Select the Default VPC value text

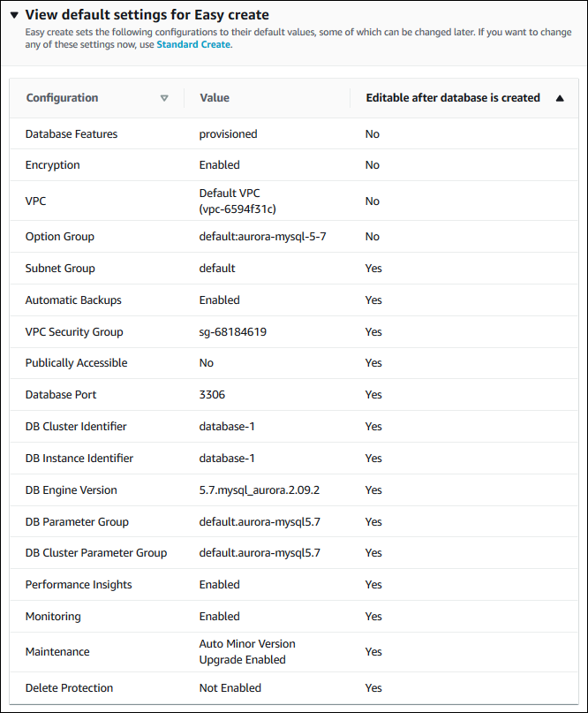point(230,193)
